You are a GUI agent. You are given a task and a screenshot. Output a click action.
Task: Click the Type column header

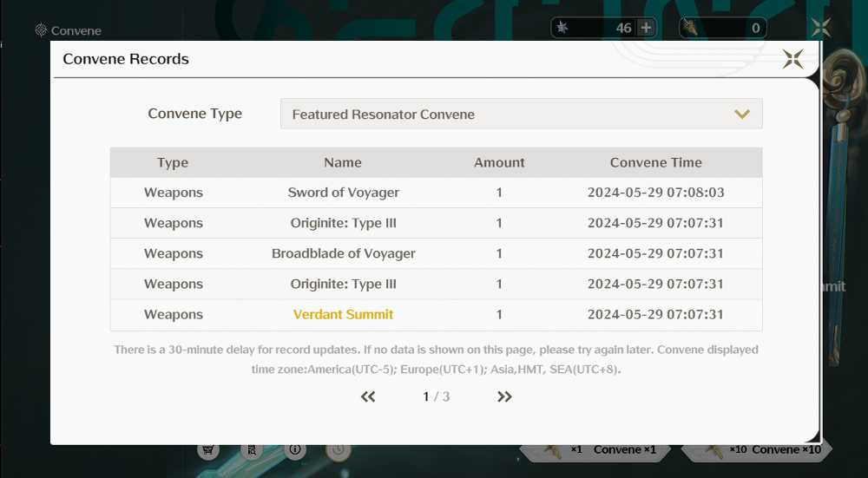173,162
